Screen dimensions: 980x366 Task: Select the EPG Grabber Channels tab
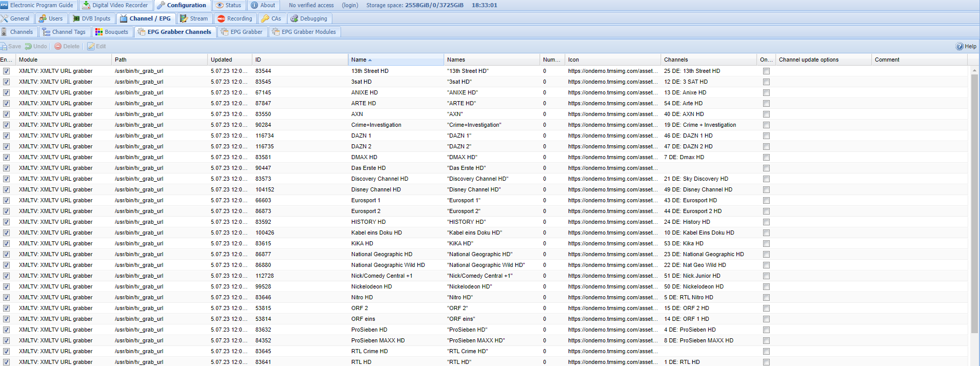[175, 32]
